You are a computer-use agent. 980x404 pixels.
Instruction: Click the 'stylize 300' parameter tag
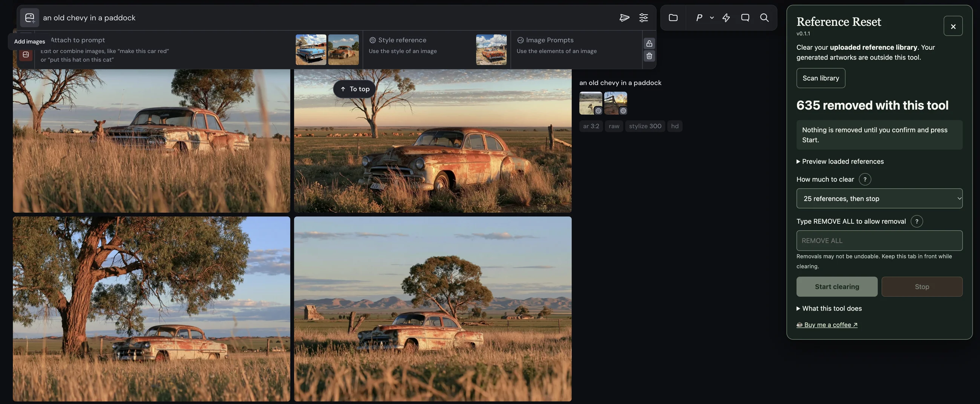coord(645,126)
